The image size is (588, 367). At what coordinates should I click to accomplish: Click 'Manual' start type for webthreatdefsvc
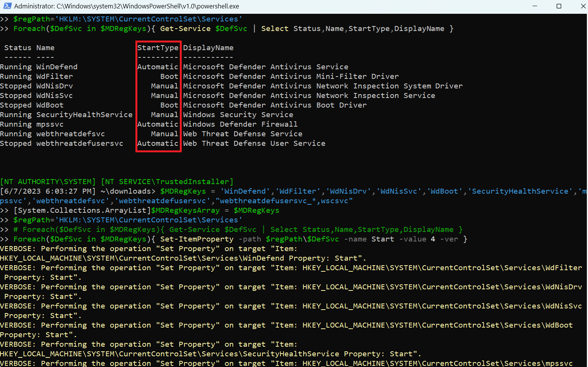(165, 134)
